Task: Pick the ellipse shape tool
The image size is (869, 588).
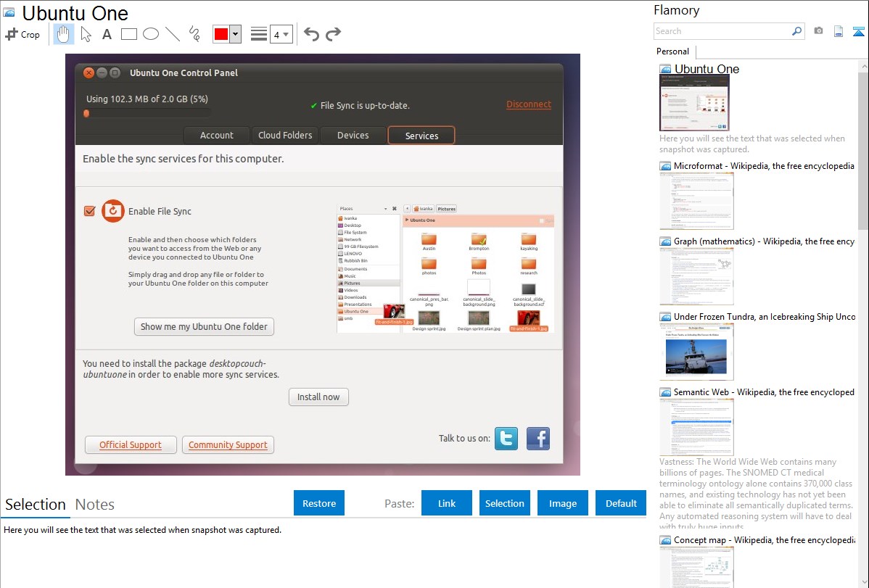Action: click(151, 34)
